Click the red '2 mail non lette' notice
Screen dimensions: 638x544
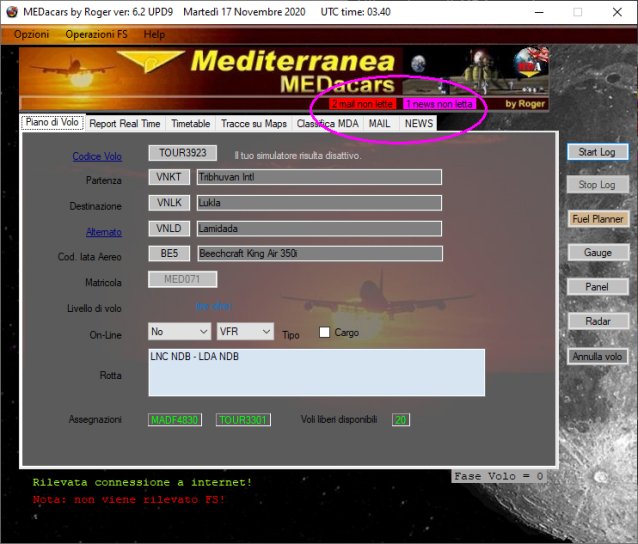coord(363,104)
